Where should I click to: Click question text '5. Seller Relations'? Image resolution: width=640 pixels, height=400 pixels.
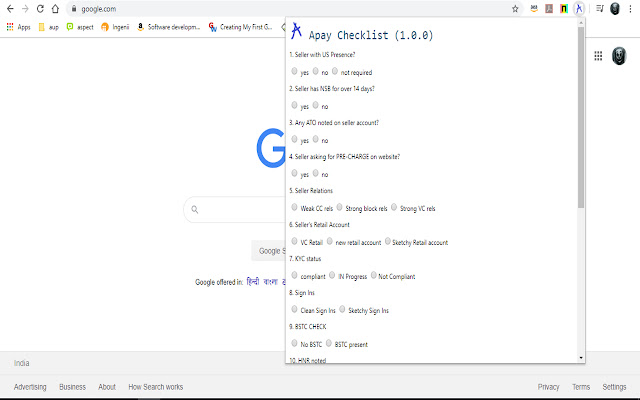(311, 191)
